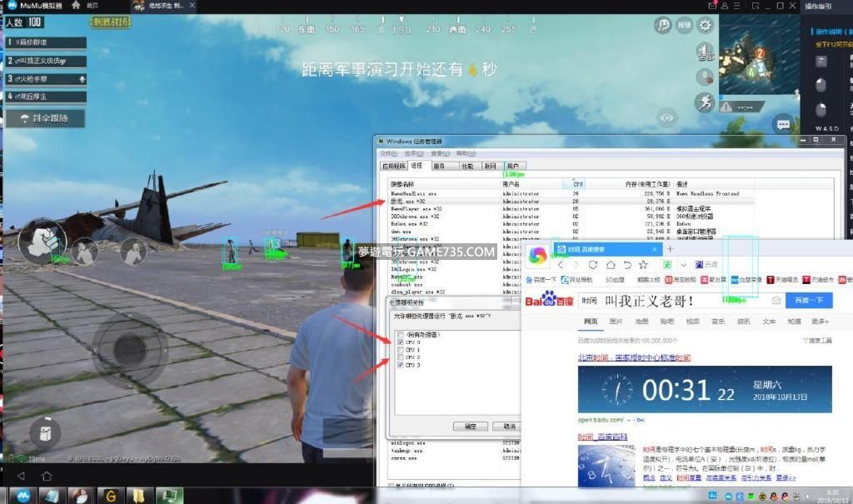Switch to the 性能 tab in Task Manager
Viewport: 853px width, 504px height.
[x=467, y=166]
